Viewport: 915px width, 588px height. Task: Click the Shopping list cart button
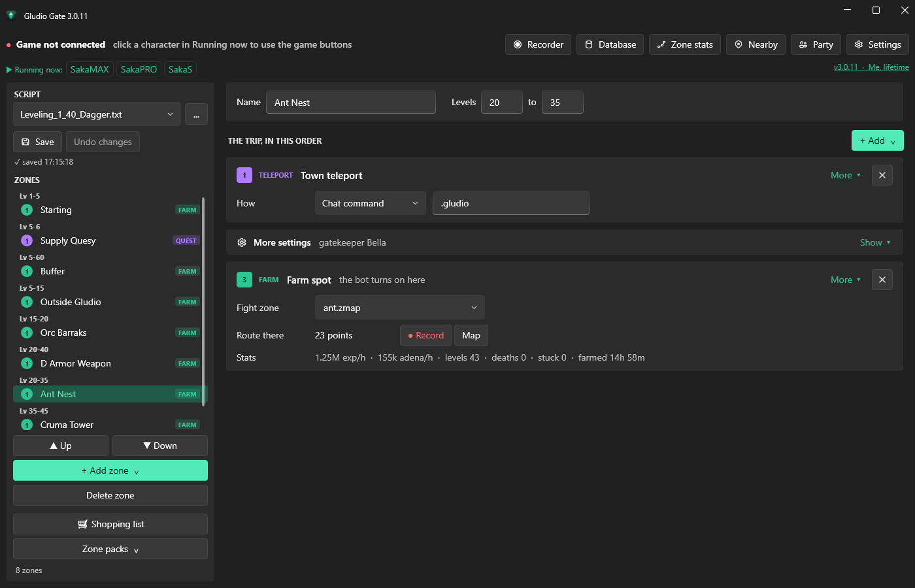point(110,524)
